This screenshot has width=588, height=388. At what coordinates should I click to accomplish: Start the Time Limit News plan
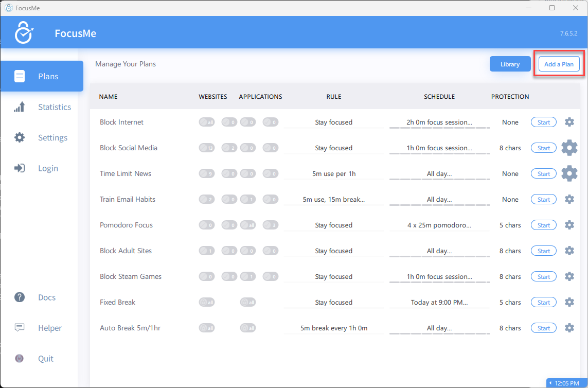(x=543, y=174)
